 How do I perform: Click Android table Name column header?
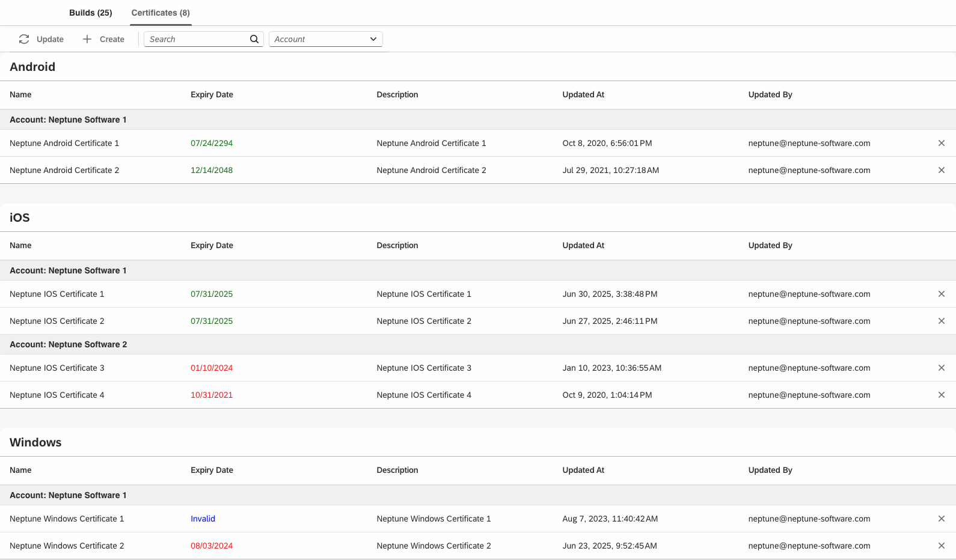coord(20,94)
